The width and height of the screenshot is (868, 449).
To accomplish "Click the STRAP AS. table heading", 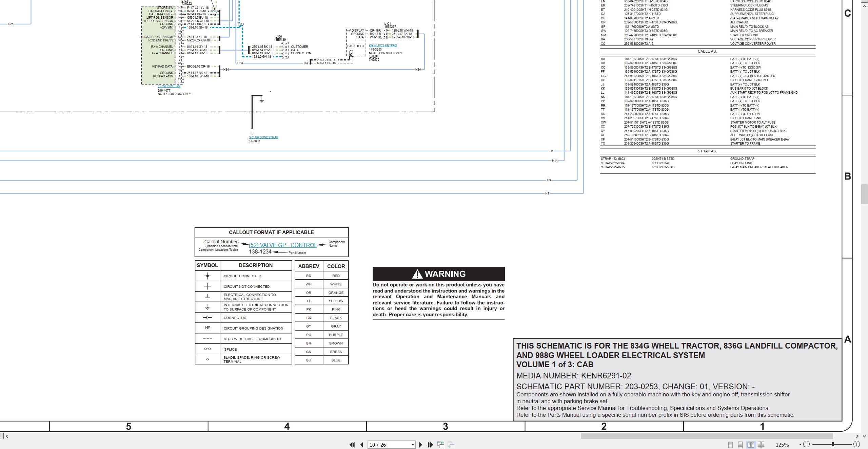I will coord(707,151).
